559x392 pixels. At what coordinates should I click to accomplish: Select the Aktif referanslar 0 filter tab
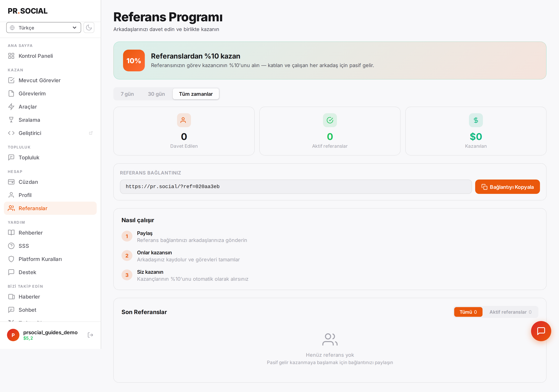[510, 312]
